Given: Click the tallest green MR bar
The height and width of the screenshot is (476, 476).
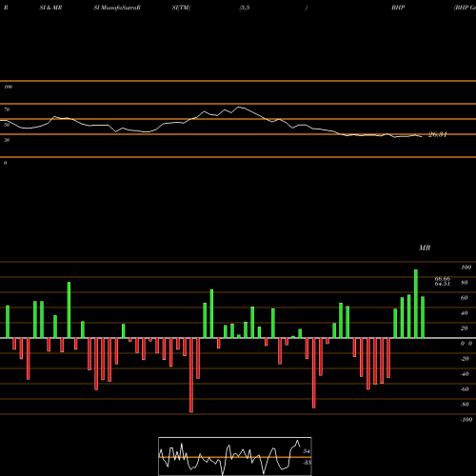Looking at the screenshot, I should click(x=416, y=304).
